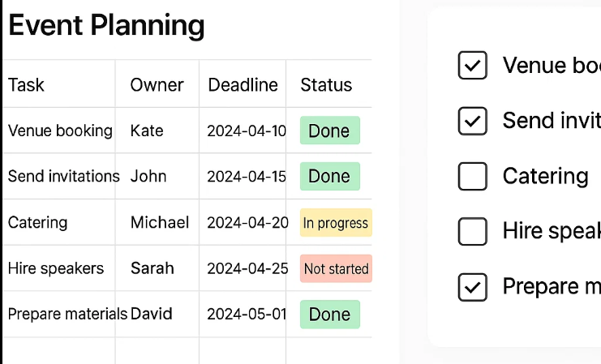Uncheck the Send invitations checkbox
This screenshot has width=601, height=364.
click(472, 121)
